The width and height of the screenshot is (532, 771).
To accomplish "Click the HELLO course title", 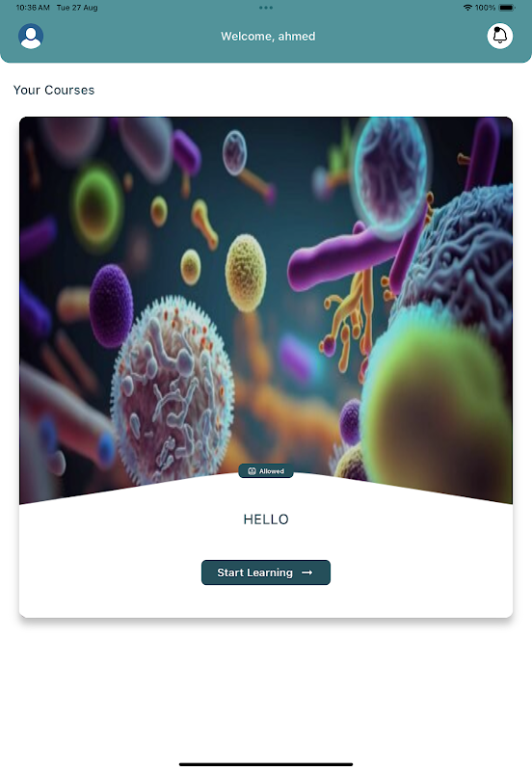I will (x=266, y=519).
